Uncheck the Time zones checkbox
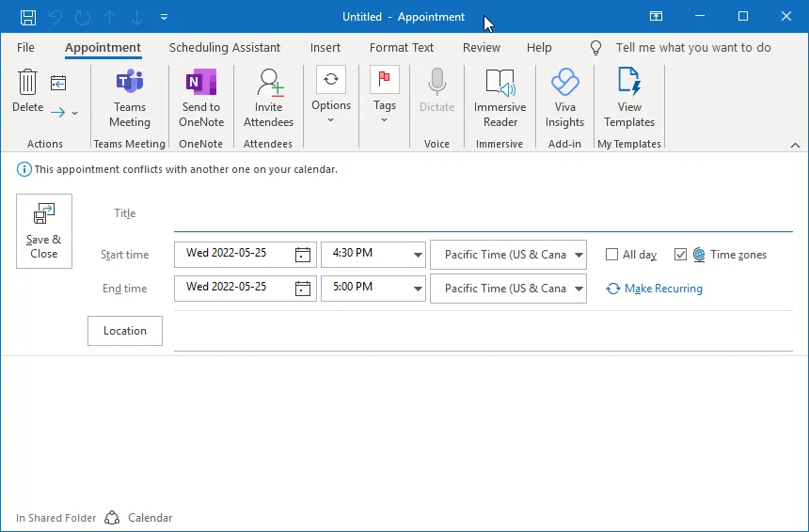Image resolution: width=809 pixels, height=532 pixels. pos(680,254)
